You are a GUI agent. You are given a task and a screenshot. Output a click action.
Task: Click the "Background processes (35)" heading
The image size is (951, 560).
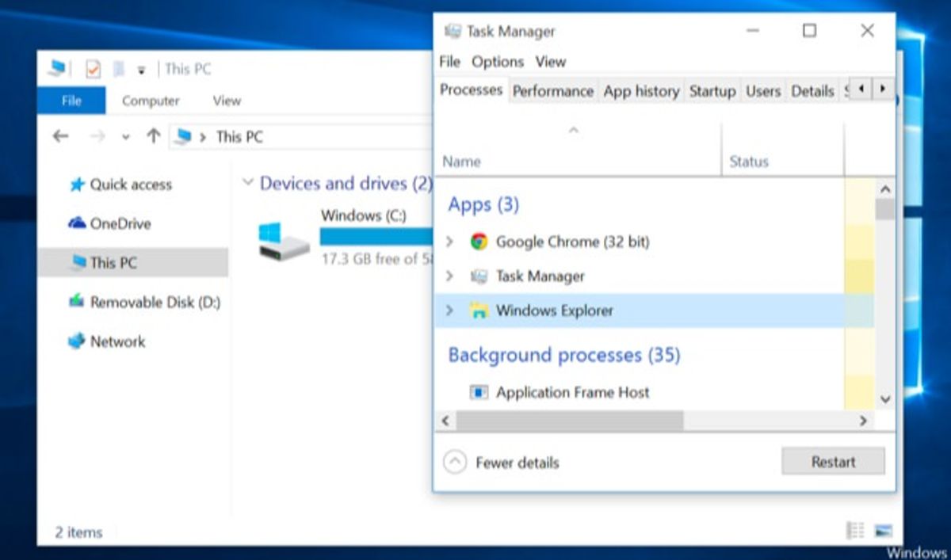[564, 355]
